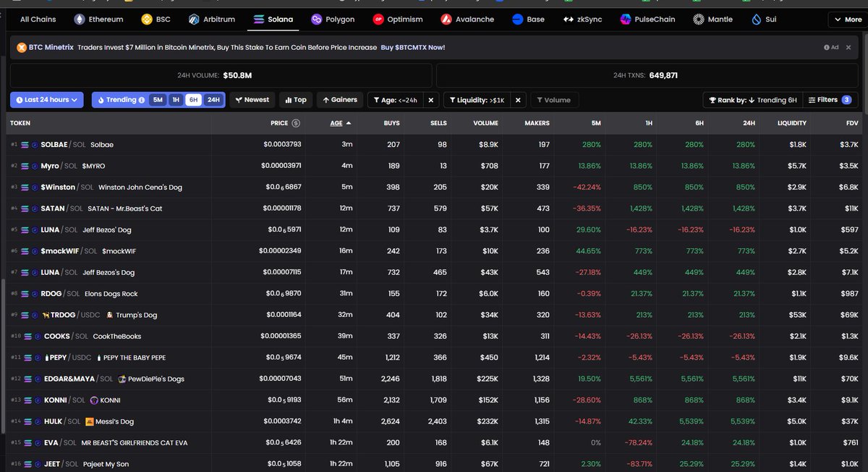Click the Volume filter button

(x=554, y=100)
